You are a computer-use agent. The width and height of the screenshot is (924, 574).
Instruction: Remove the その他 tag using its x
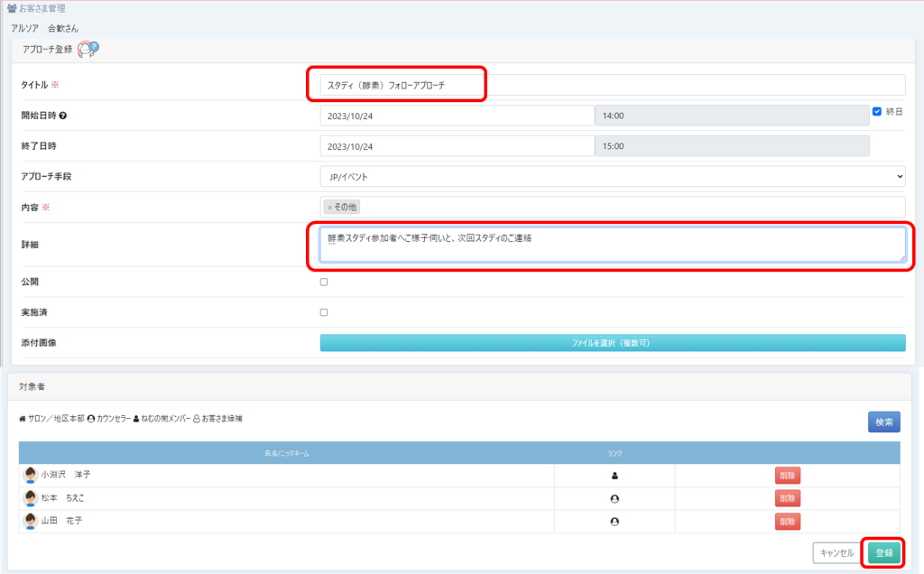pos(329,208)
